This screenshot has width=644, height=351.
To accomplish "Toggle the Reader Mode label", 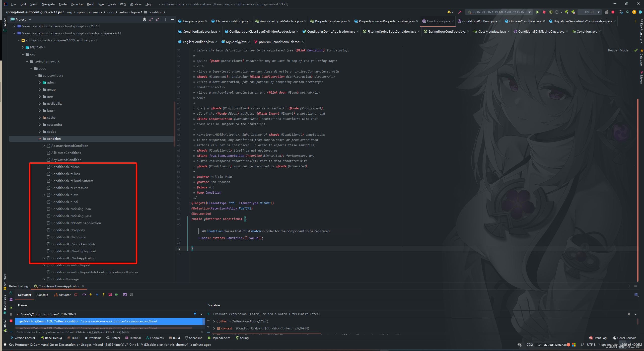I will click(618, 50).
